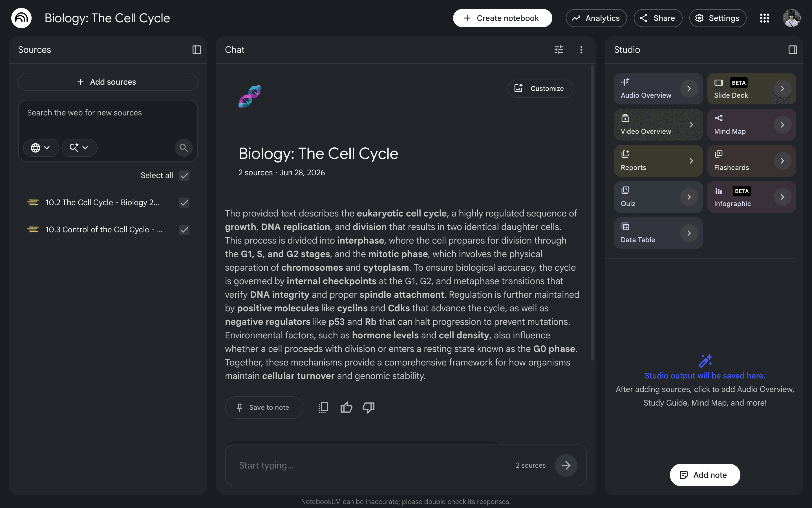This screenshot has height=508, width=812.
Task: Open the 10.3 Control of the Cell Cycle source
Action: [104, 230]
